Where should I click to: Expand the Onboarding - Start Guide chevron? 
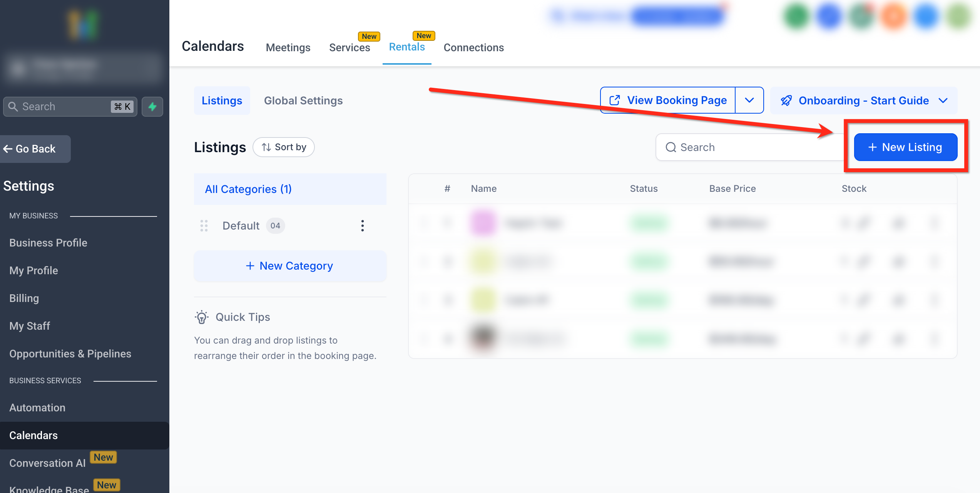[943, 101]
